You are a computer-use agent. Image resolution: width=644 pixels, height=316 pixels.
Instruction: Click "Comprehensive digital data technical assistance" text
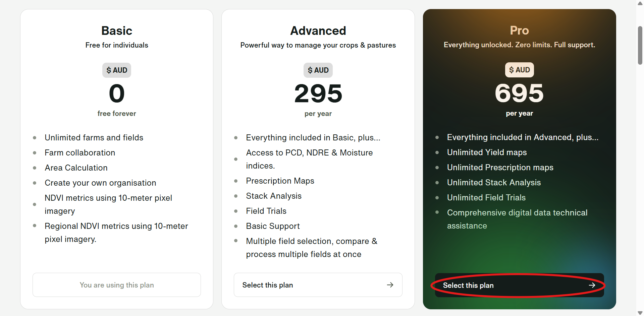pyautogui.click(x=517, y=219)
